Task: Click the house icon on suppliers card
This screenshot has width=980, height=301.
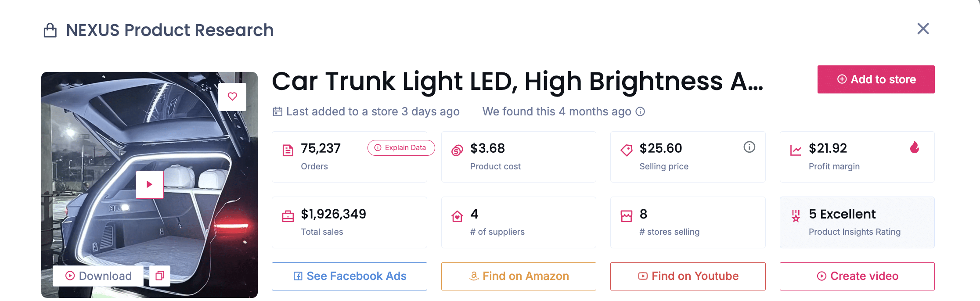Action: [457, 215]
